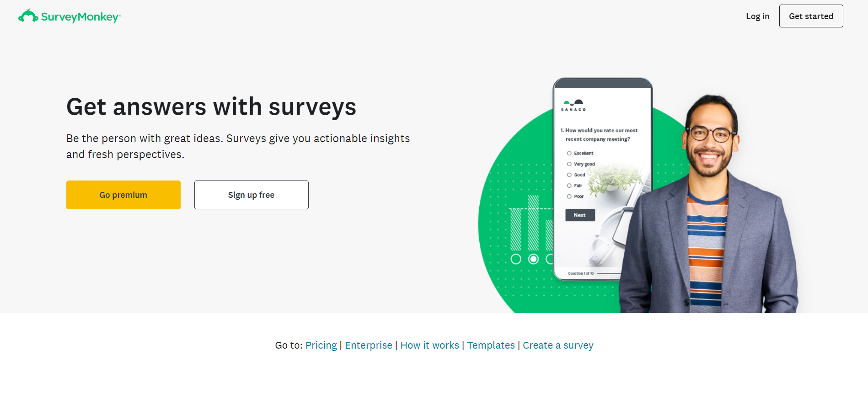This screenshot has height=393, width=868.
Task: Select the Very good radio option
Action: [569, 164]
